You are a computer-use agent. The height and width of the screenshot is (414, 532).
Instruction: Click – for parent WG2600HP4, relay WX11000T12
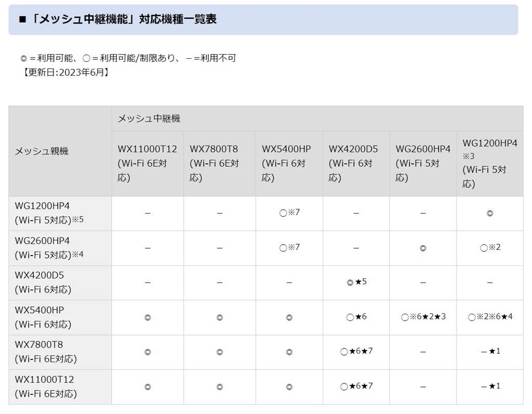[x=148, y=248]
